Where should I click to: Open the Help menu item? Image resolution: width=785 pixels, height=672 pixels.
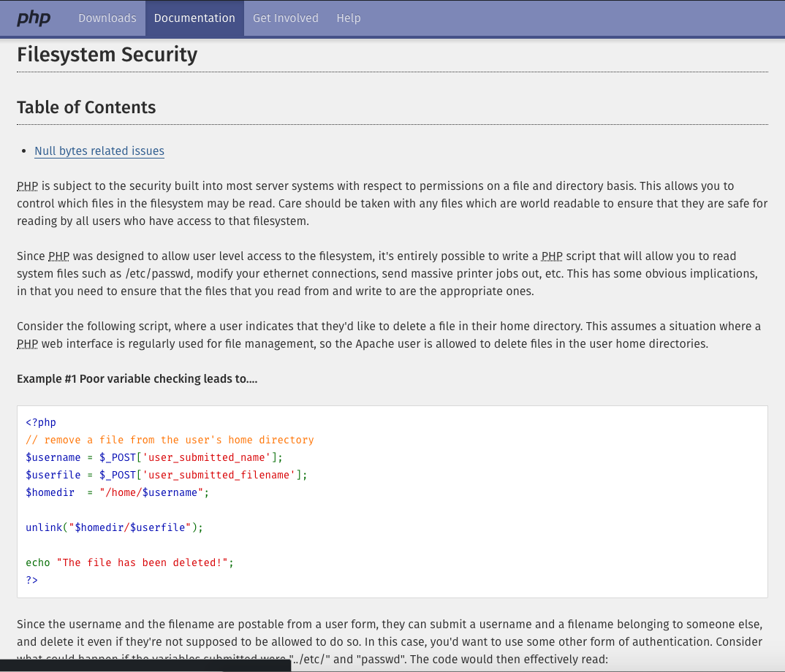click(349, 18)
